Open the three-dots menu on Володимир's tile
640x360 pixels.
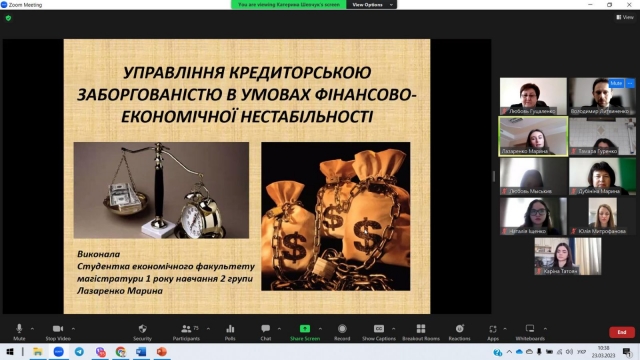pos(630,83)
